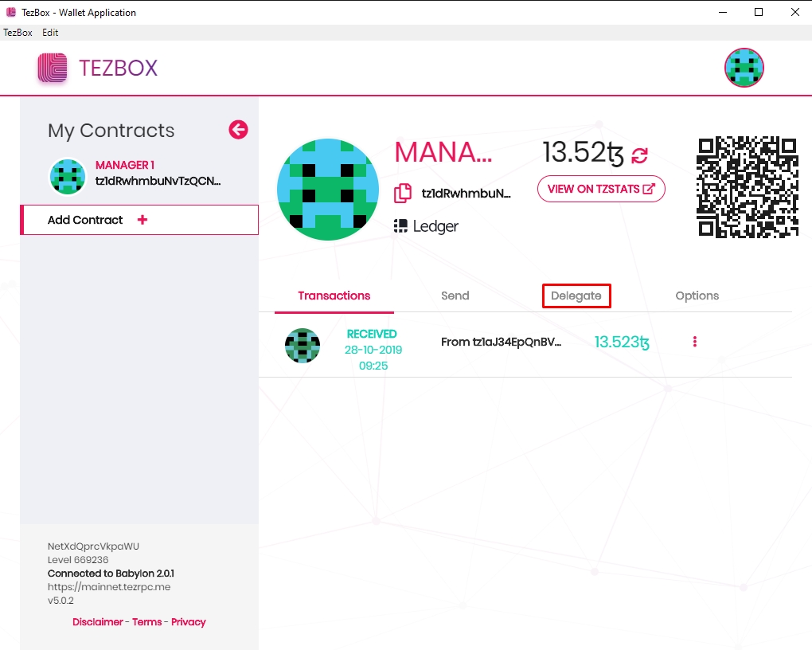Copy the wallet address using the copy icon
The image size is (812, 650).
pyautogui.click(x=403, y=194)
